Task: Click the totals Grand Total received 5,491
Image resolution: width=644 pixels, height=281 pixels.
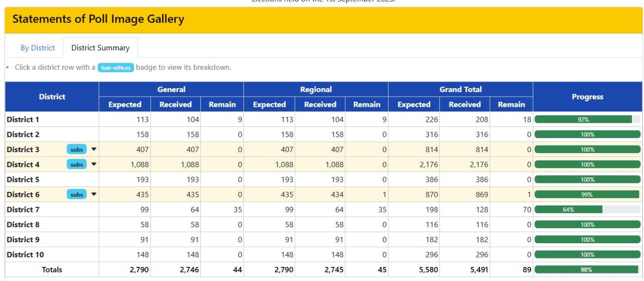Action: point(478,269)
